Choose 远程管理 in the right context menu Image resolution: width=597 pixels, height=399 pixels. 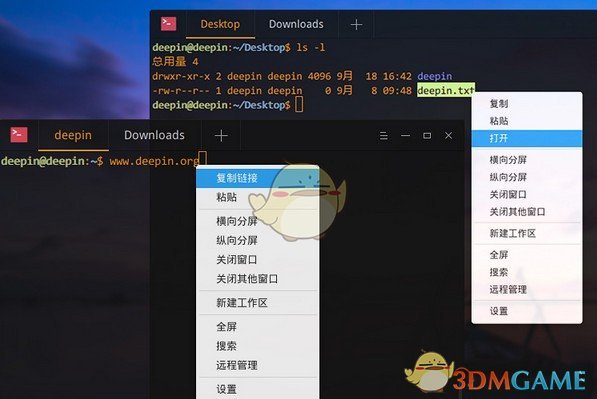click(527, 289)
